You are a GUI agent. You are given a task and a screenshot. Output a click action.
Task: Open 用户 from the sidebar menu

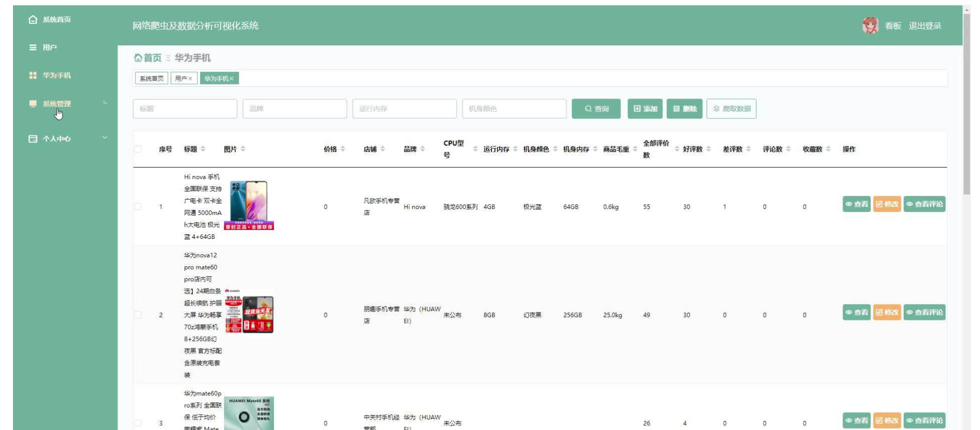pyautogui.click(x=50, y=47)
